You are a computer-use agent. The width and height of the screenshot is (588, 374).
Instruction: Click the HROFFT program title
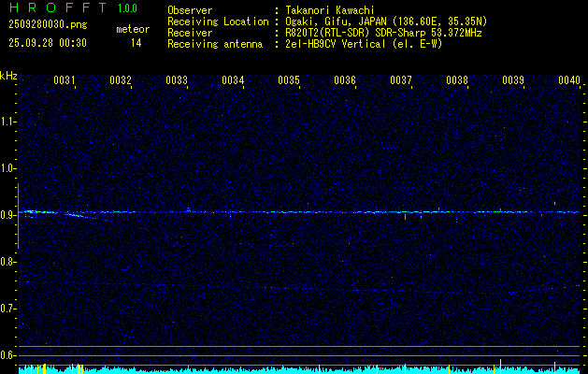pos(59,7)
